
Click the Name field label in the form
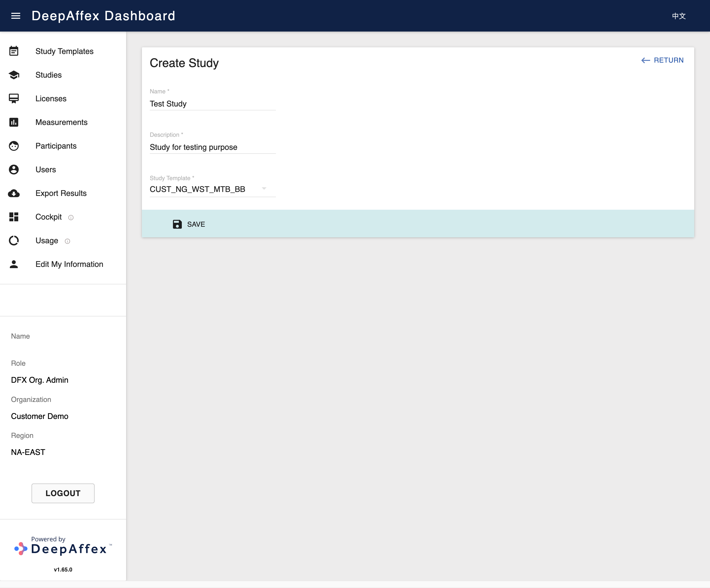(x=160, y=91)
